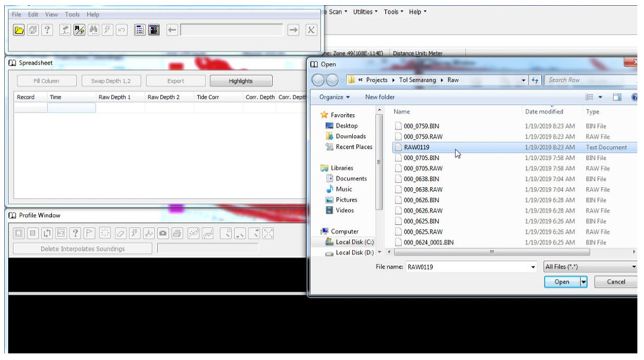Screen dimensions: 644x360
Task: Expand the Organize menu in Open dialog
Action: [x=334, y=97]
